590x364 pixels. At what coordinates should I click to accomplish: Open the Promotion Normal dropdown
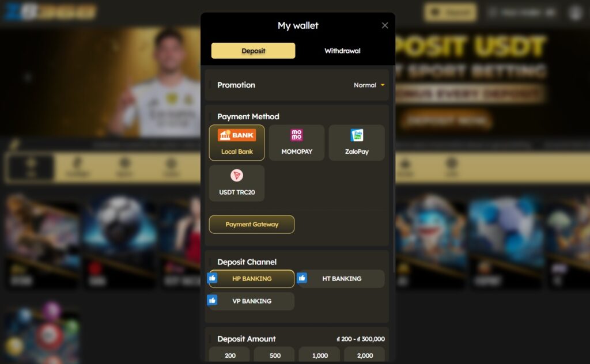pos(369,85)
